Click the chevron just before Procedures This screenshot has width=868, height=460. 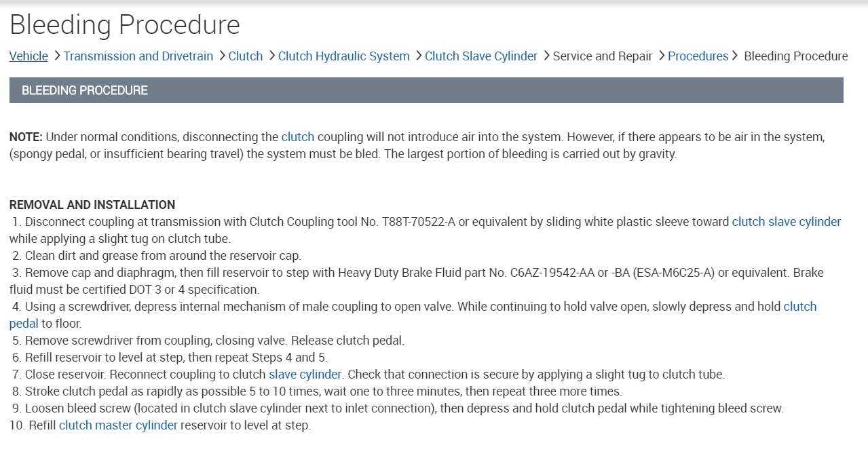(x=661, y=56)
